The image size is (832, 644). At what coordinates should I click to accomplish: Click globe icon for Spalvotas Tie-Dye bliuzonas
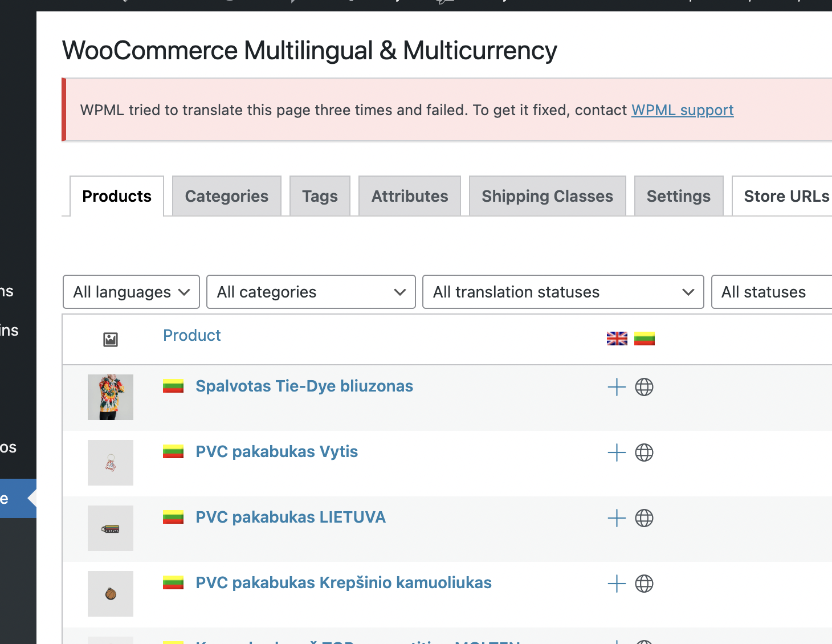[x=644, y=387]
